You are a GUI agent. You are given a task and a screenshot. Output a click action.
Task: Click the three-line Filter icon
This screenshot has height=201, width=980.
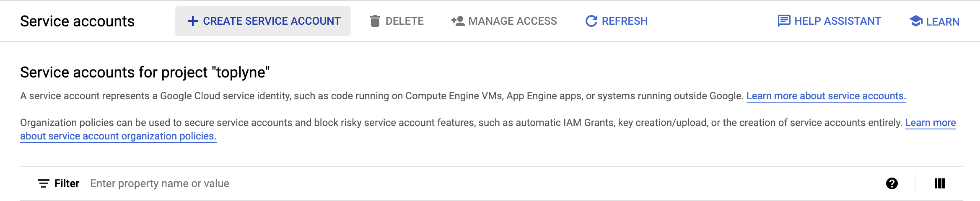click(44, 183)
